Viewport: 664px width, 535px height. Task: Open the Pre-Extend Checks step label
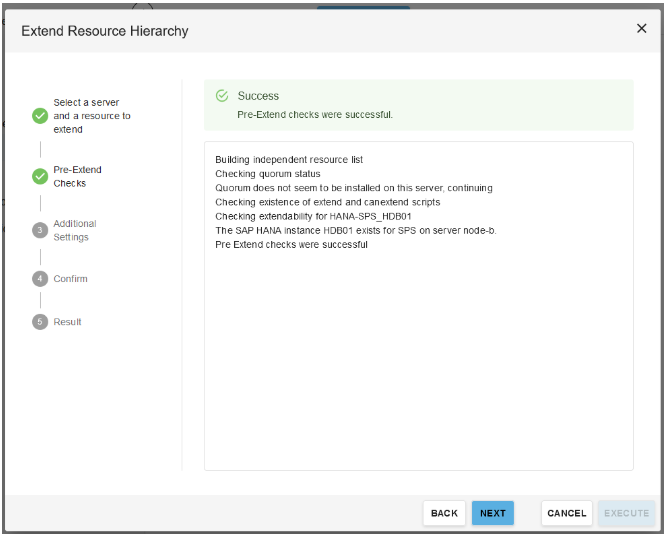click(77, 176)
